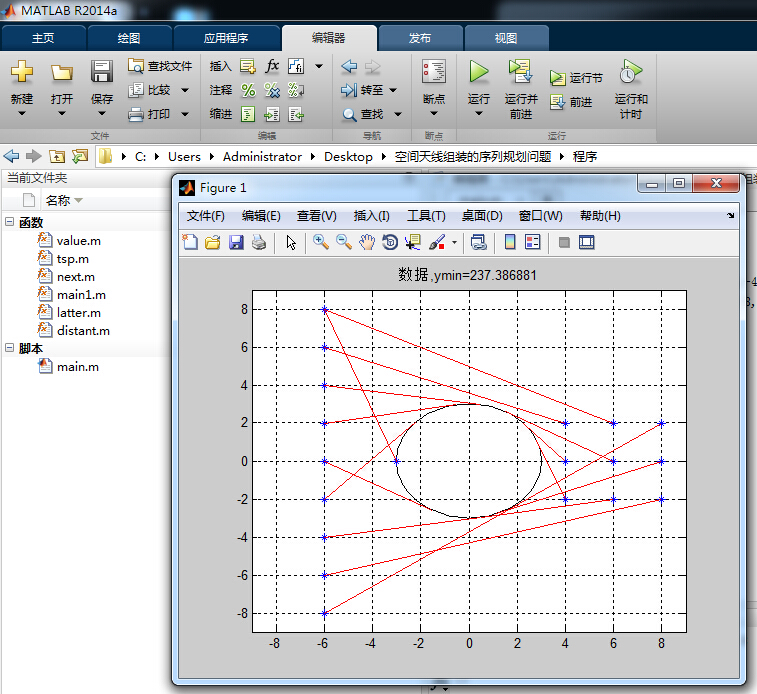Run the script with the green arrow
The image size is (757, 694).
tap(478, 71)
